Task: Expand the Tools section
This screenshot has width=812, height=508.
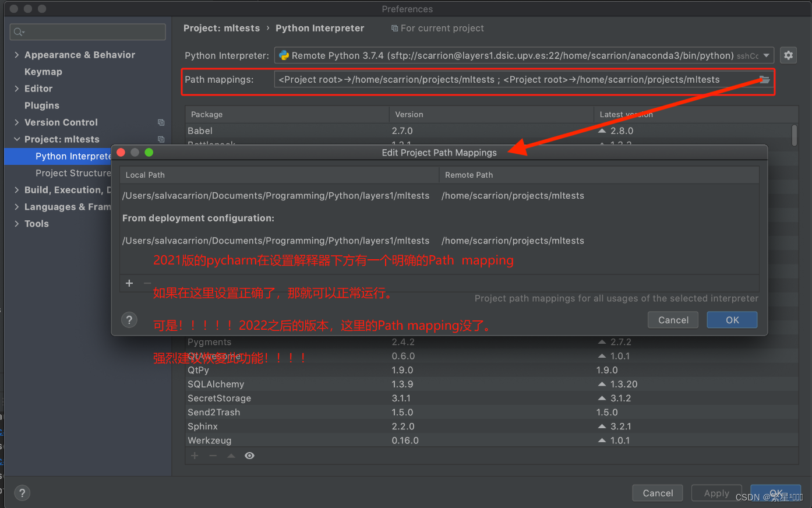Action: [x=16, y=224]
